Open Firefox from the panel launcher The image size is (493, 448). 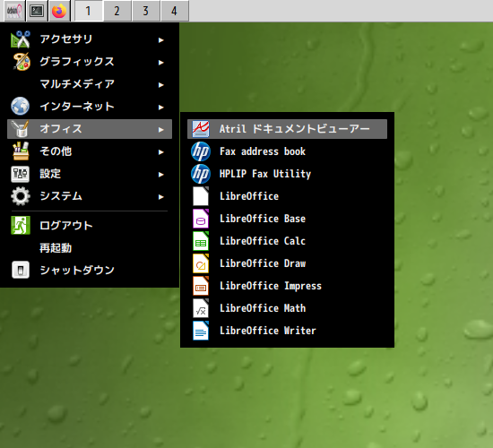(59, 11)
